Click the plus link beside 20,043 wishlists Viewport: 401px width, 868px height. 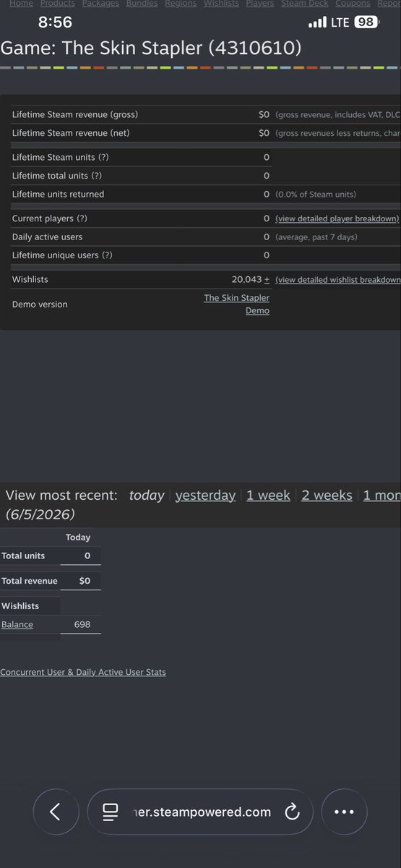tap(267, 279)
